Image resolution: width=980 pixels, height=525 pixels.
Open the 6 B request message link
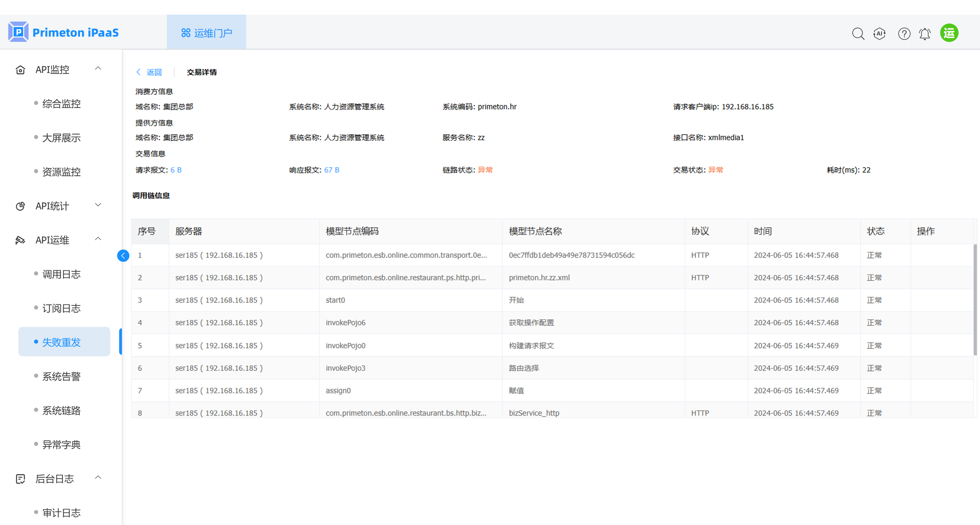tap(176, 170)
